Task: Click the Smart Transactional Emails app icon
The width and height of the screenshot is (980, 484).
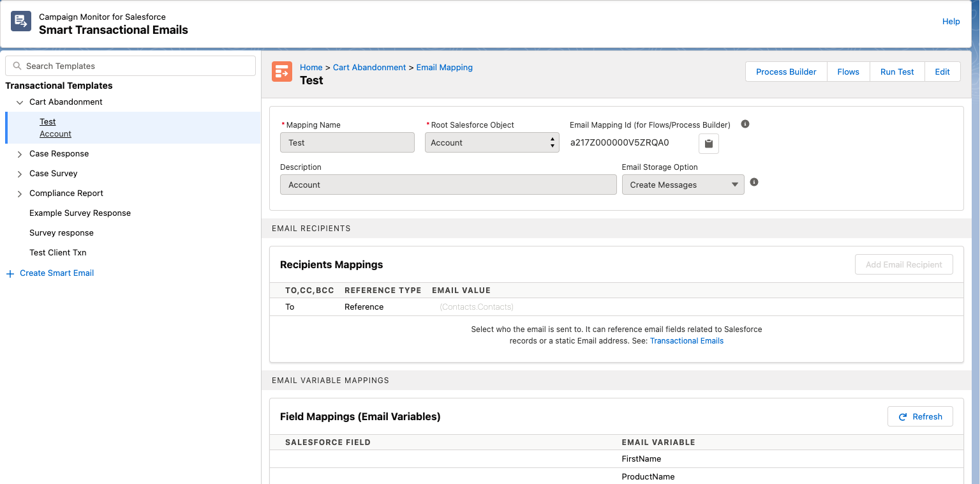Action: [x=21, y=21]
